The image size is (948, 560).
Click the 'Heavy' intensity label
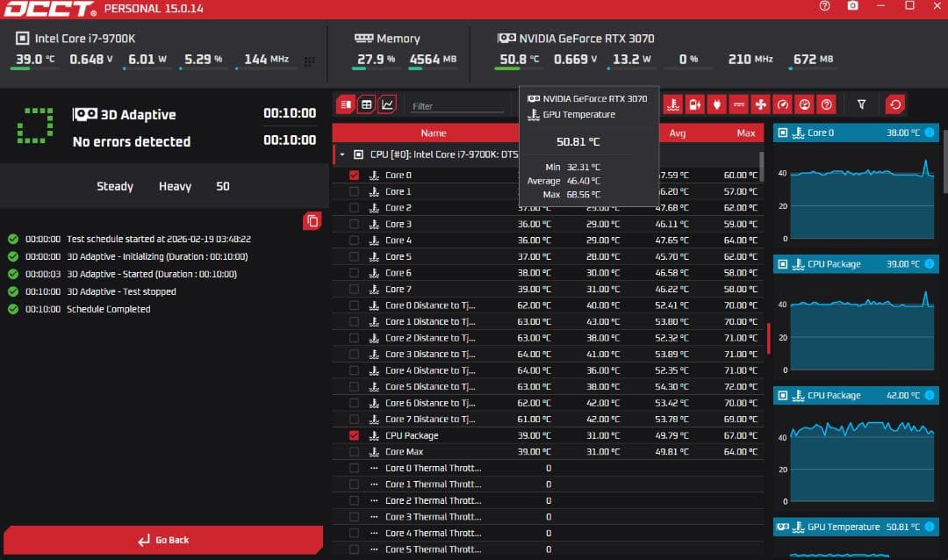pyautogui.click(x=175, y=186)
